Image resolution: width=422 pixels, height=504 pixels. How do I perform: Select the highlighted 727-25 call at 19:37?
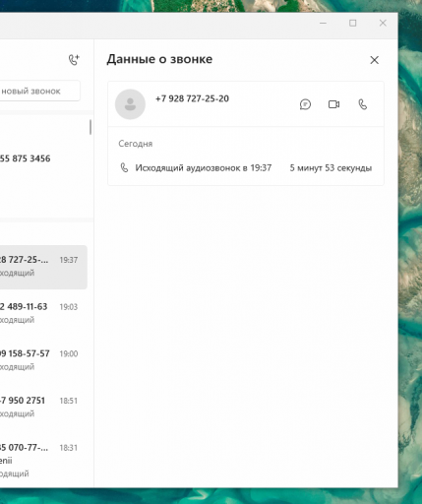pos(43,267)
